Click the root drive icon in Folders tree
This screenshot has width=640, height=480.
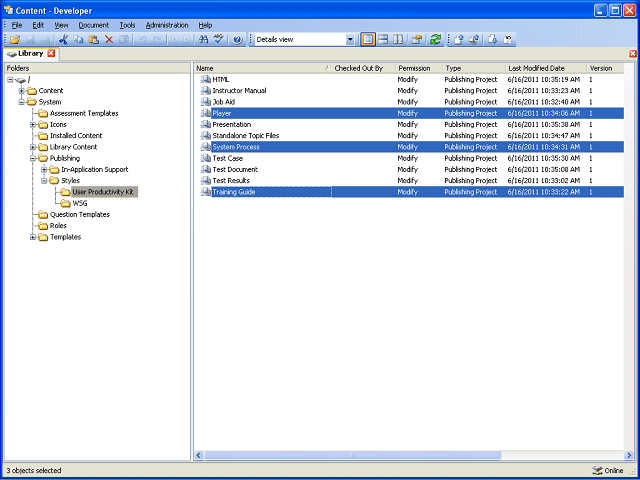21,80
